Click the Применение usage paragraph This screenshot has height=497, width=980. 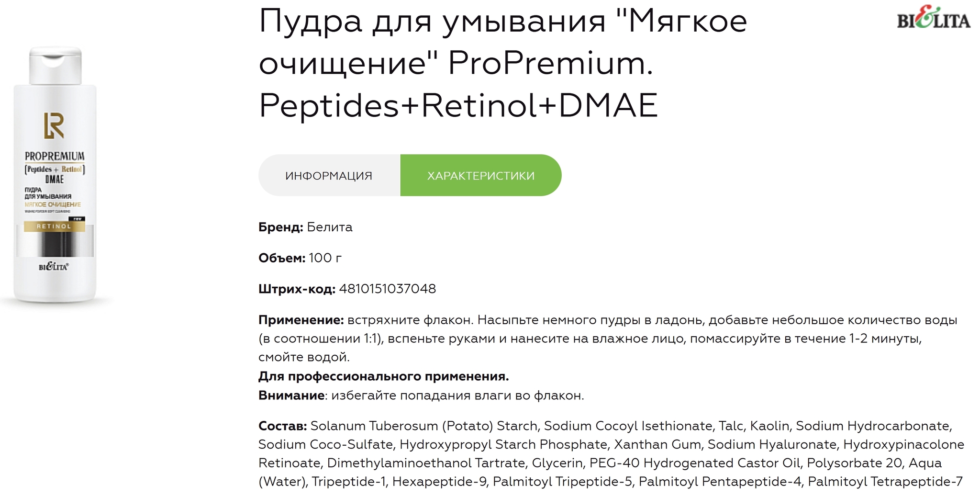[608, 338]
